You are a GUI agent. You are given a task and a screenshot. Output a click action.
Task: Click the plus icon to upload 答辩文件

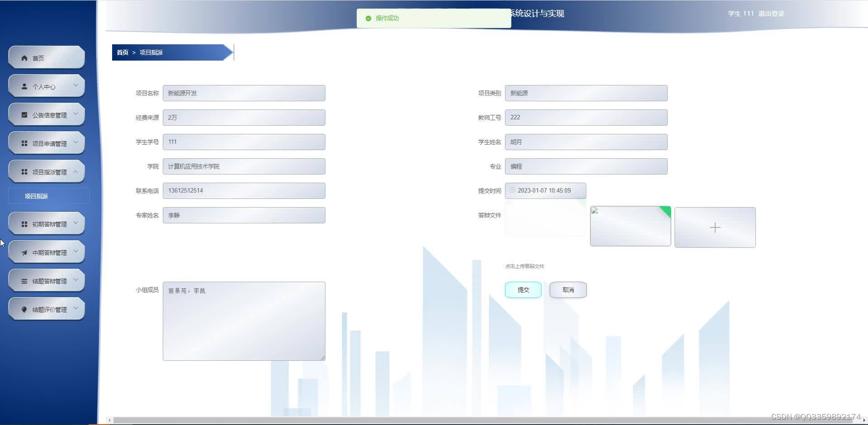coord(715,227)
